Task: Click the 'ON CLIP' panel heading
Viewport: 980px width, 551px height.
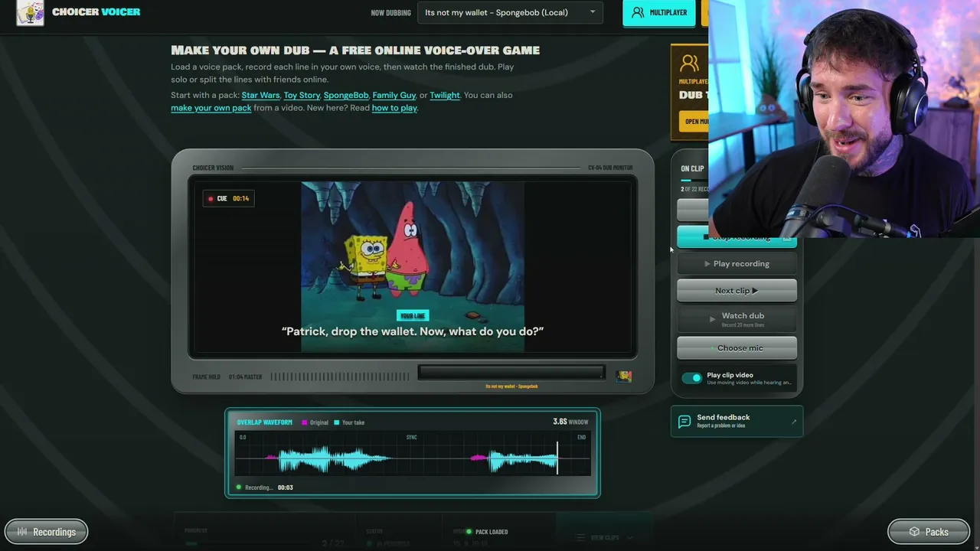Action: (x=692, y=169)
